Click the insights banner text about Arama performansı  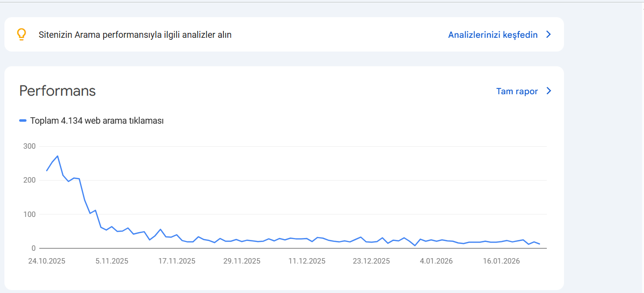135,35
